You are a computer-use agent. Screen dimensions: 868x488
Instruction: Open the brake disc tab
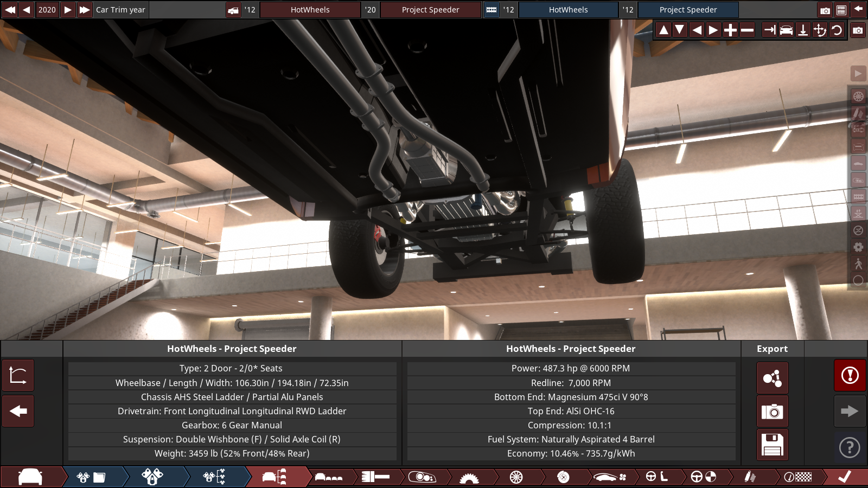point(563,477)
